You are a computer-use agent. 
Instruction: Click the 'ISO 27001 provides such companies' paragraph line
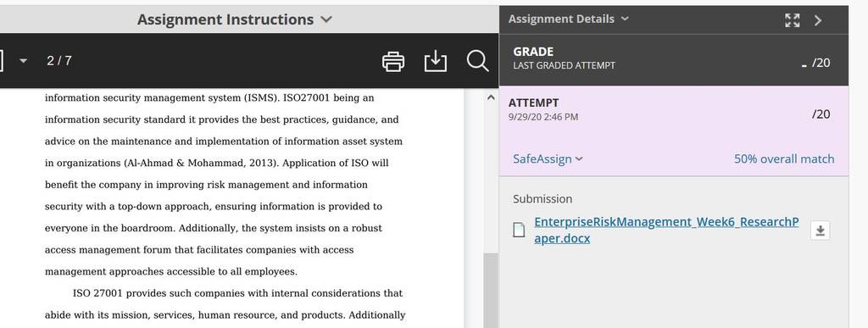coord(238,293)
